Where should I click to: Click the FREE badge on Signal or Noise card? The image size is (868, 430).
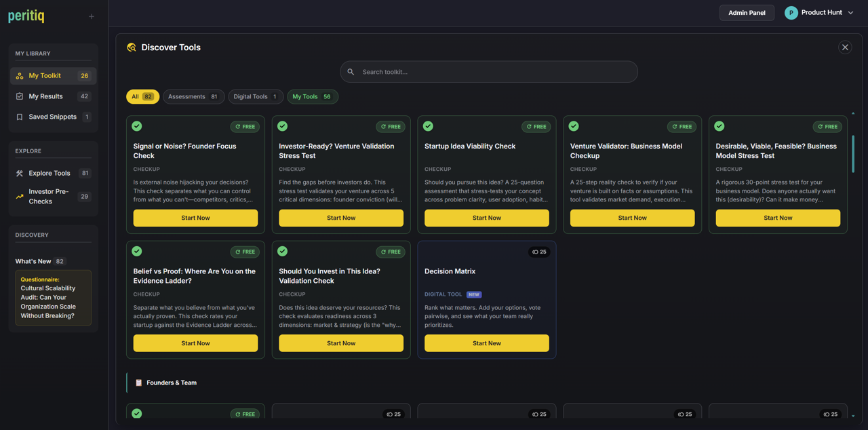tap(245, 127)
